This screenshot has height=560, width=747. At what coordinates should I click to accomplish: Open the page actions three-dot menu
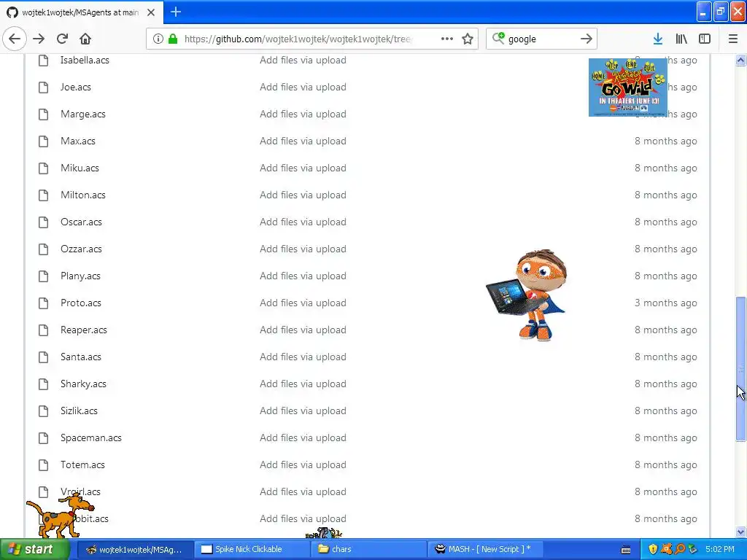pyautogui.click(x=447, y=39)
